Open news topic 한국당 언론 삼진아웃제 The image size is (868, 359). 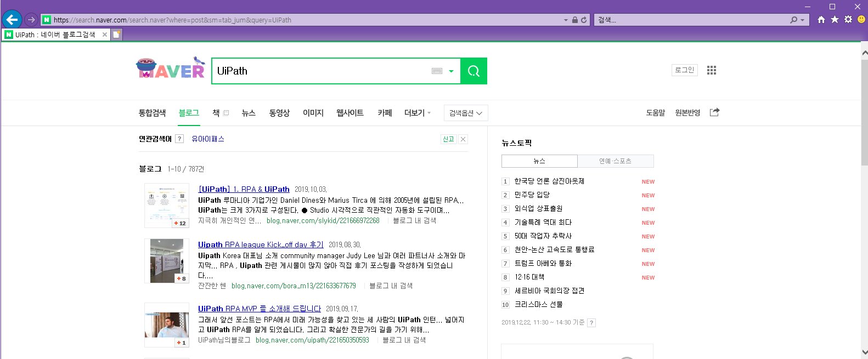coord(549,181)
